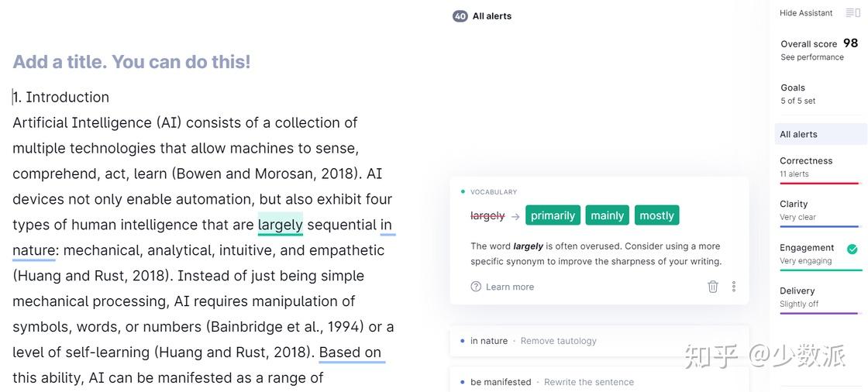Dismiss the largely suggestion with trash icon
This screenshot has height=392, width=868.
tap(713, 287)
